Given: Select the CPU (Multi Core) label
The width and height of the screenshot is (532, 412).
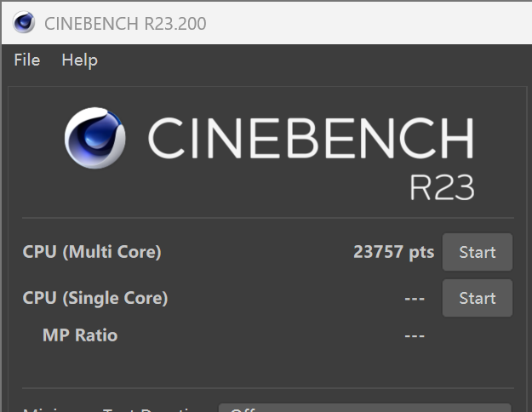Looking at the screenshot, I should click(x=92, y=252).
